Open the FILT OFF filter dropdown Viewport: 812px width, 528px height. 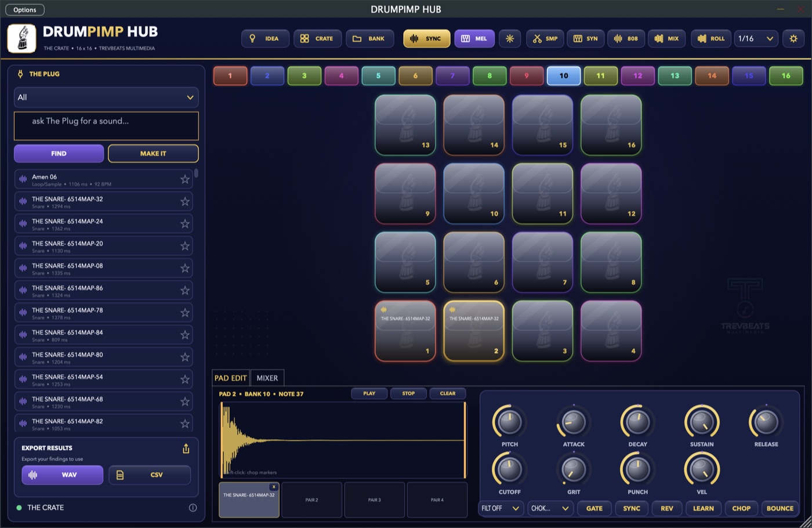[501, 508]
